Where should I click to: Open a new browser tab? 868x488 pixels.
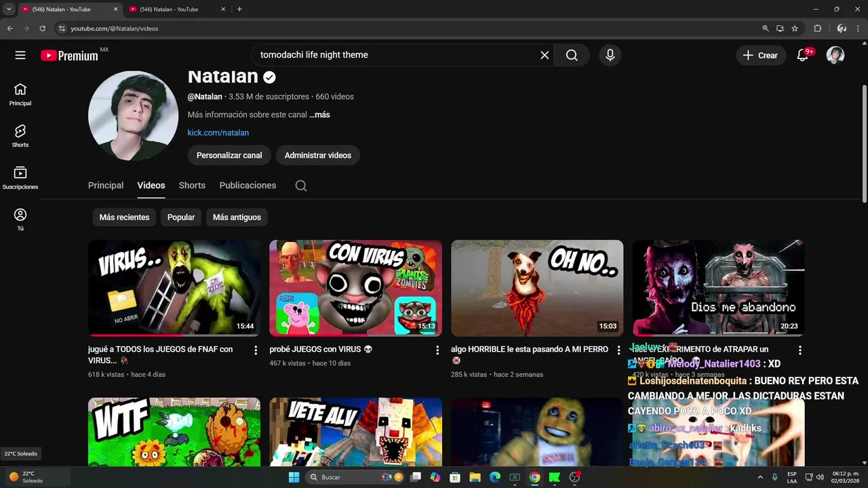(239, 9)
